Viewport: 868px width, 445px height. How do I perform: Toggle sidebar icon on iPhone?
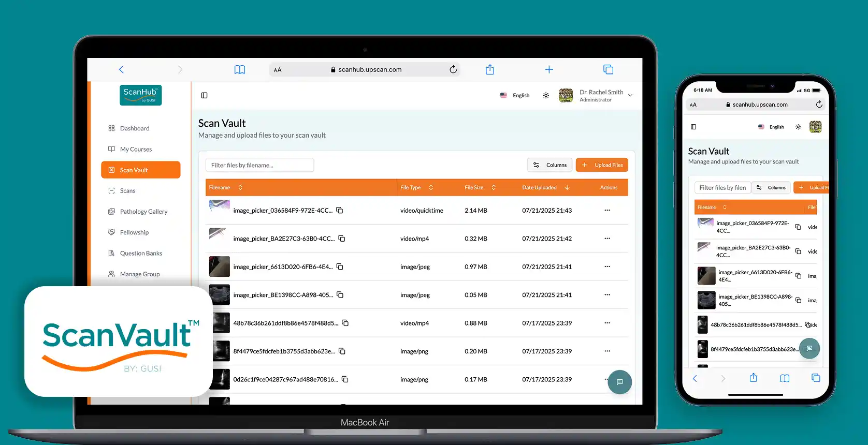(693, 127)
